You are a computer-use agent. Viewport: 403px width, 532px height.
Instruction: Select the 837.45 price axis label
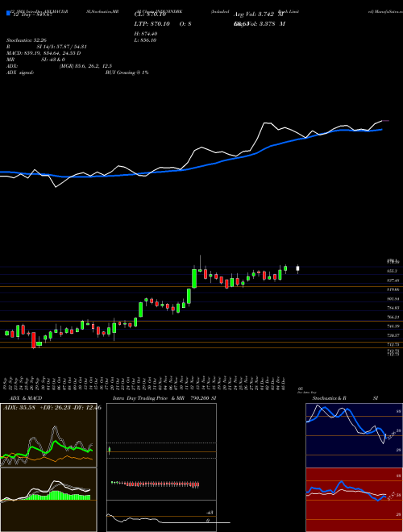393,281
